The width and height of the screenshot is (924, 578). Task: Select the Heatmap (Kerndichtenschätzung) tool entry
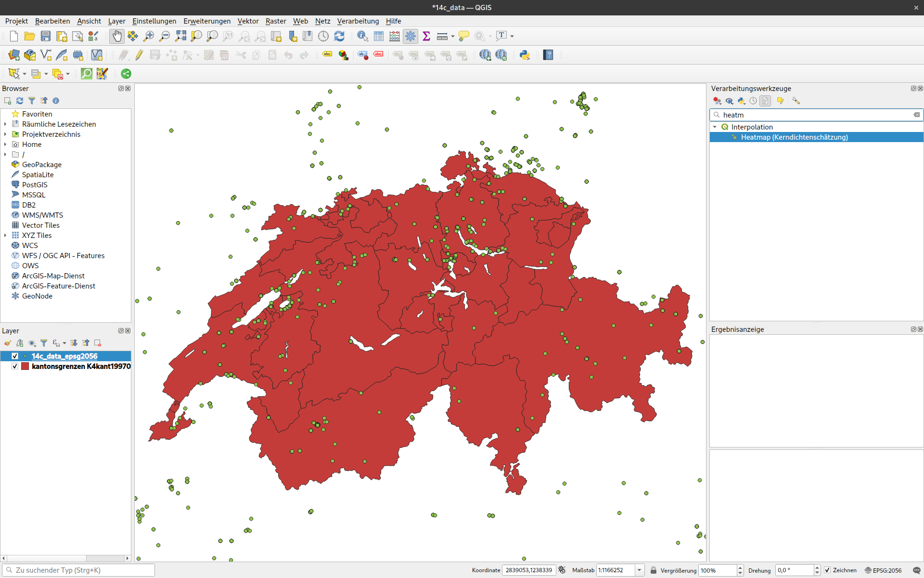click(794, 137)
